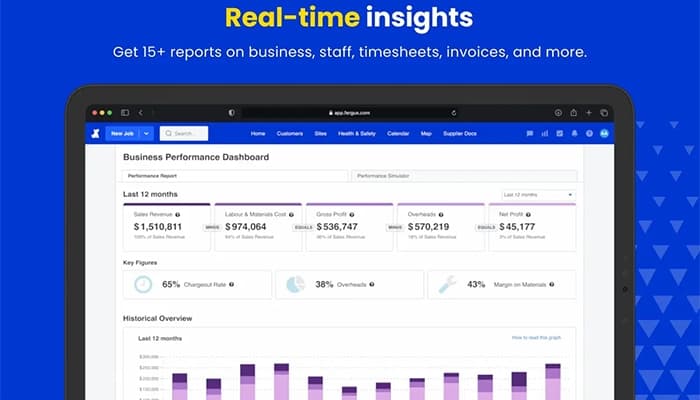Click the Overheads pie chart icon
This screenshot has height=400, width=700.
pyautogui.click(x=295, y=284)
